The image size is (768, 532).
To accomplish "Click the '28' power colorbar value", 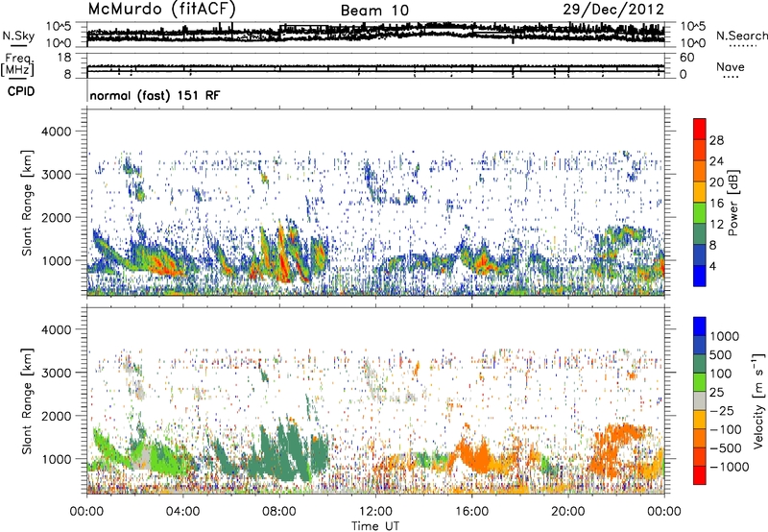I will [716, 140].
